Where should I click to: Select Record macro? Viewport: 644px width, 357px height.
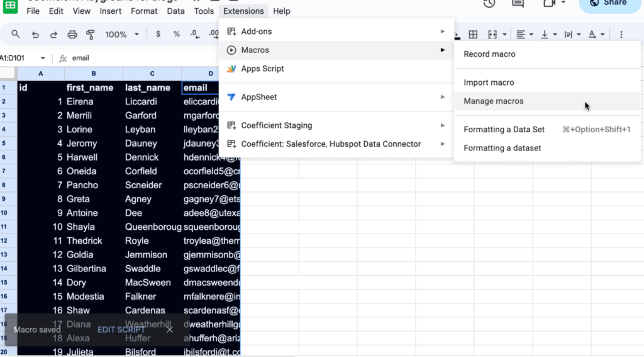(548, 54)
